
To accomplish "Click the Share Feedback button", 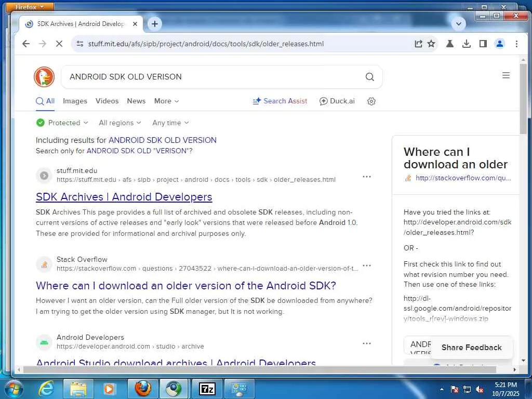I will [472, 348].
